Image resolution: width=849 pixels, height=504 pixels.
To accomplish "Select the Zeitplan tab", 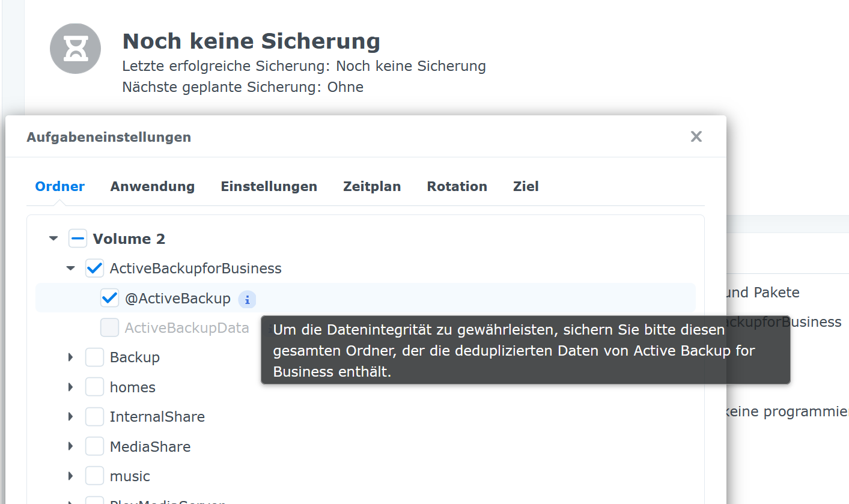I will [372, 186].
